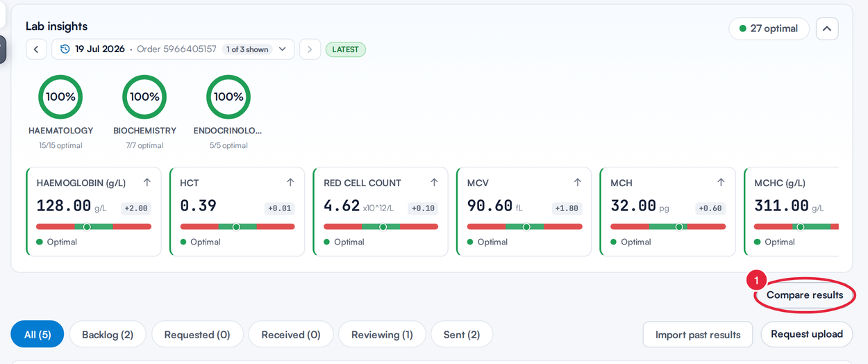This screenshot has width=868, height=364.
Task: Click the history clock icon beside 19 Jul 2026
Action: 65,49
